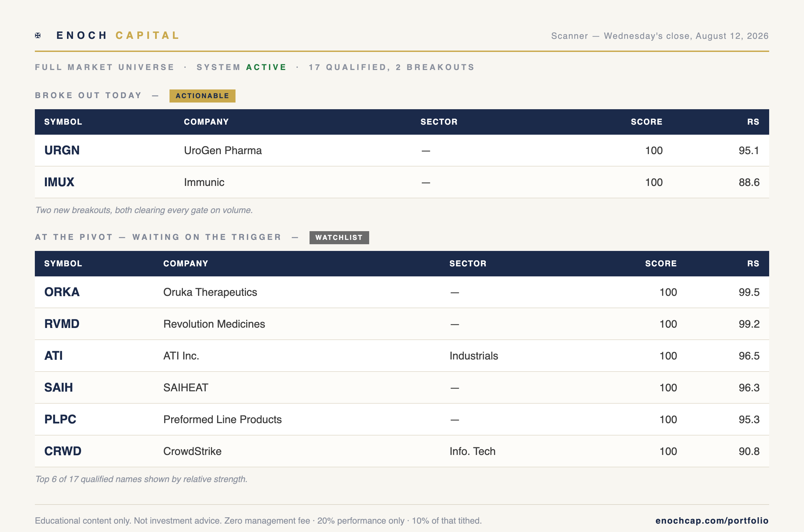Click the Info. Tech sector cell
804x532 pixels.
pos(473,452)
